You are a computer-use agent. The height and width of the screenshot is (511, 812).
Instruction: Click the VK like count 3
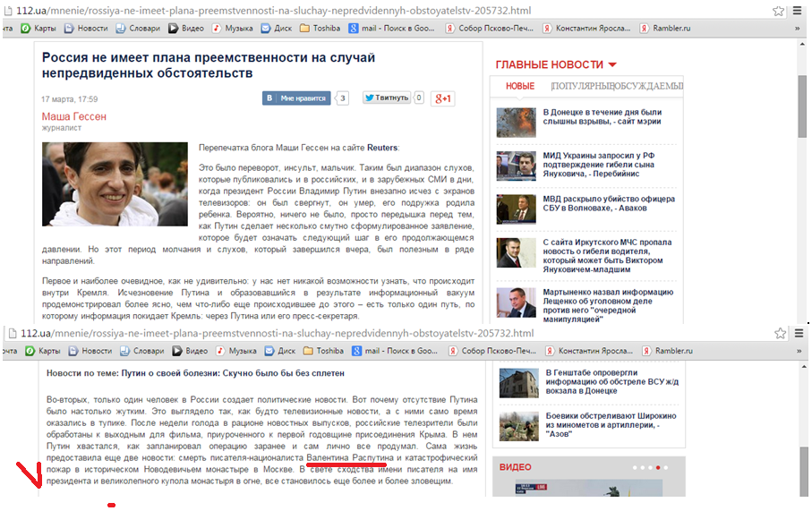[342, 98]
